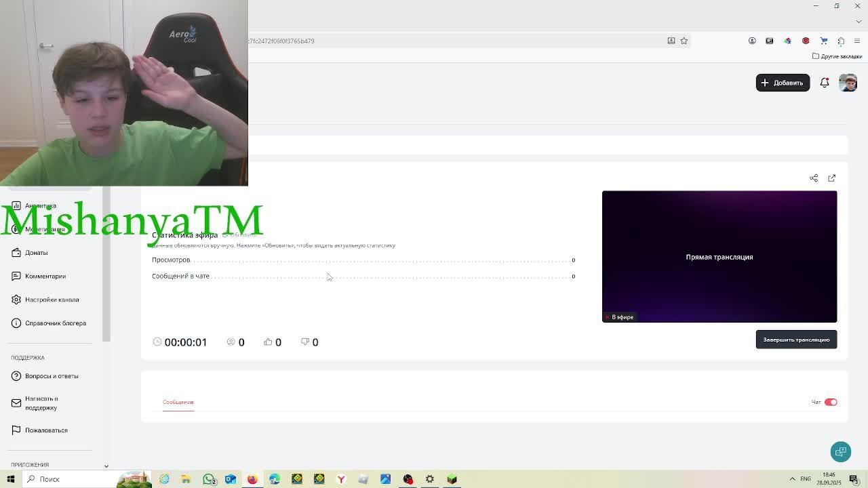Open the user profile avatar menu
The width and height of the screenshot is (868, 488).
(848, 83)
